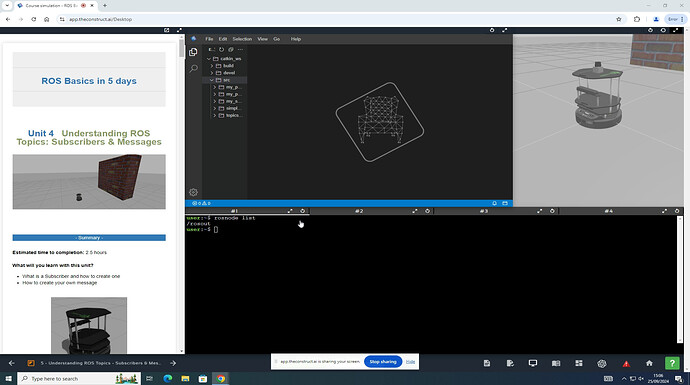Click the Windows taskbar search box
This screenshot has height=385, width=690.
coord(79,378)
